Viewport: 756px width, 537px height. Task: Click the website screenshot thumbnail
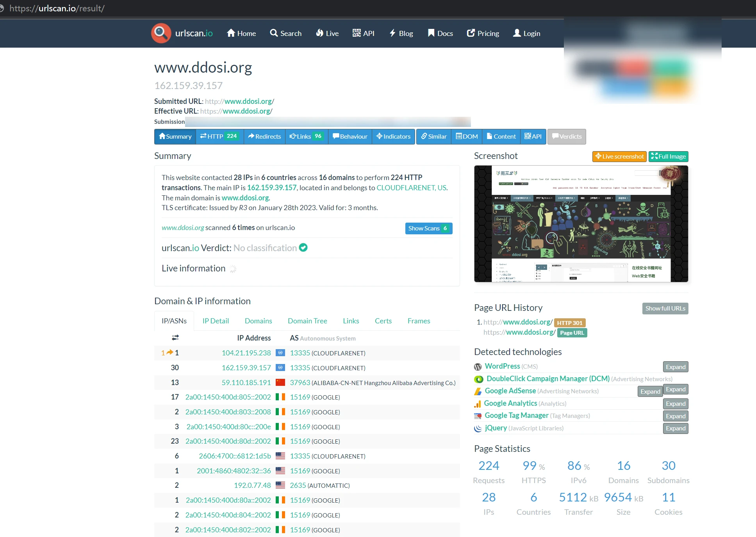[x=581, y=224]
